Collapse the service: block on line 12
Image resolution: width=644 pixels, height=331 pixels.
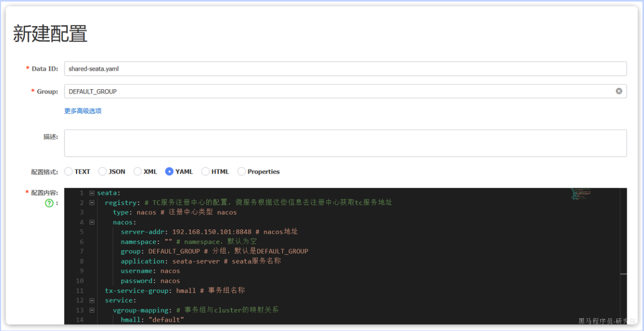click(92, 300)
